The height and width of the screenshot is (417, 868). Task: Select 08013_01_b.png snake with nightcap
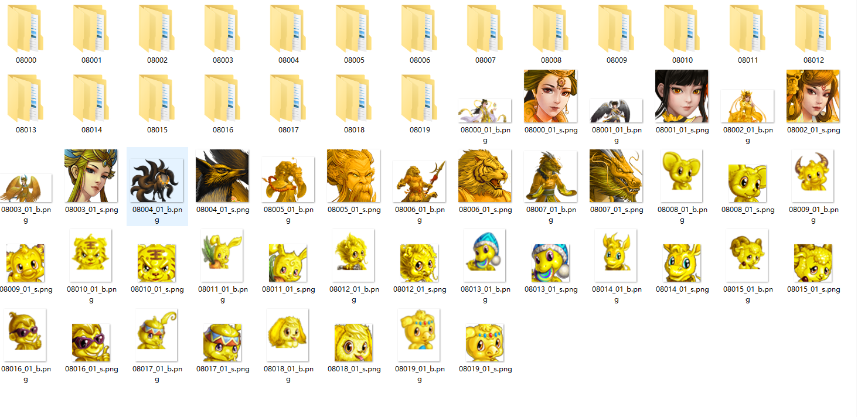click(x=484, y=255)
